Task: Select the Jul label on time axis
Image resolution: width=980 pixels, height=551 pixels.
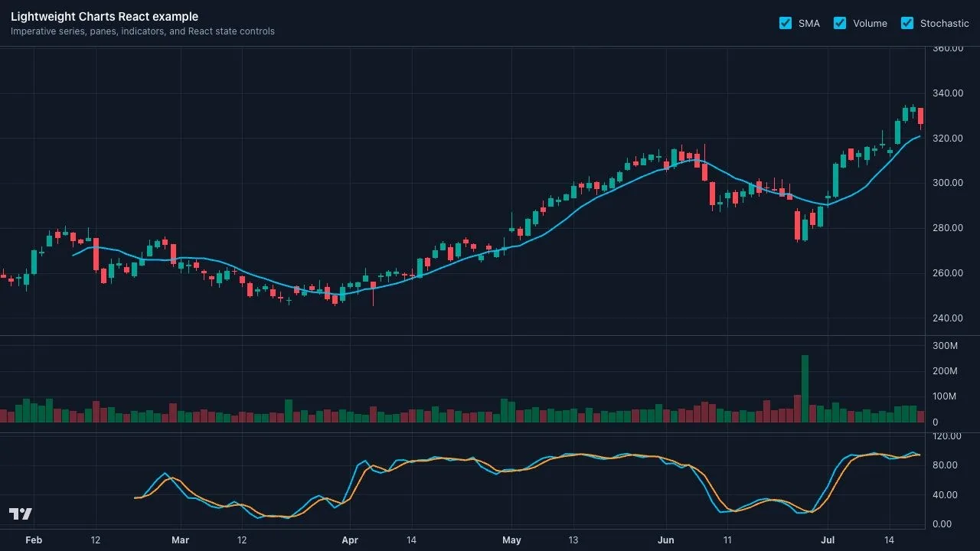Action: (828, 540)
